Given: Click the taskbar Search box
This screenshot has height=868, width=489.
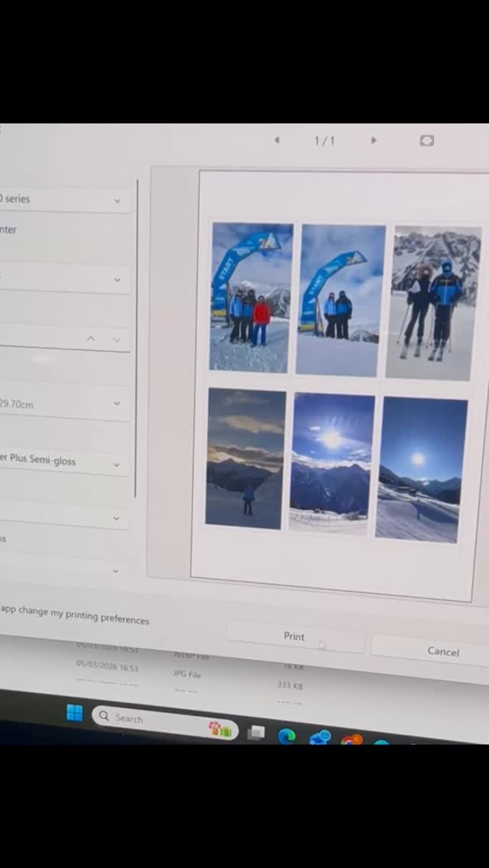Looking at the screenshot, I should coord(165,722).
